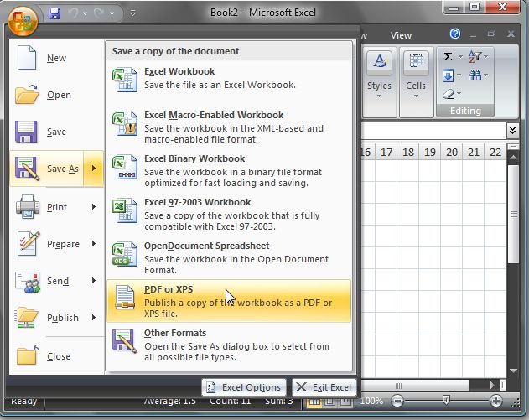This screenshot has height=420, width=529.
Task: Click the Find & Select binoculars icon
Action: tap(475, 75)
